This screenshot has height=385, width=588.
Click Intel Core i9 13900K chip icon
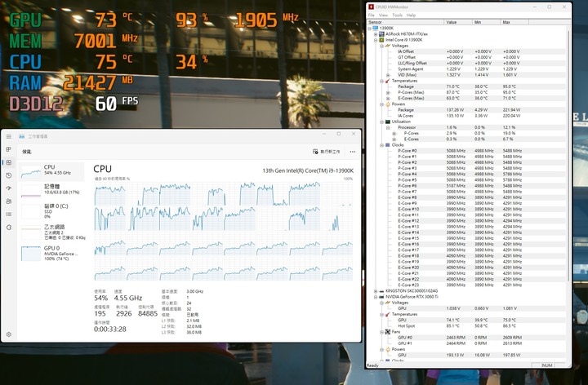point(381,40)
